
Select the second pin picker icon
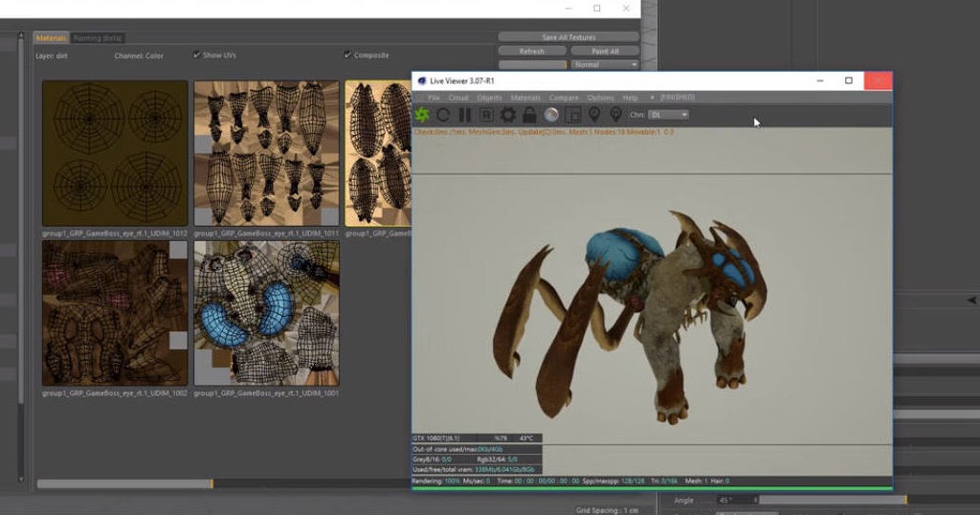(615, 114)
